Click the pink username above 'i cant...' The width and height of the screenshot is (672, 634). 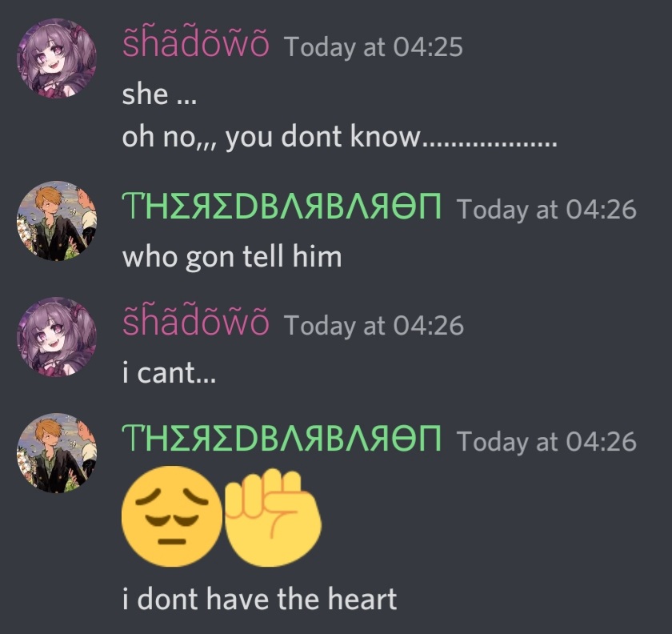pos(196,322)
